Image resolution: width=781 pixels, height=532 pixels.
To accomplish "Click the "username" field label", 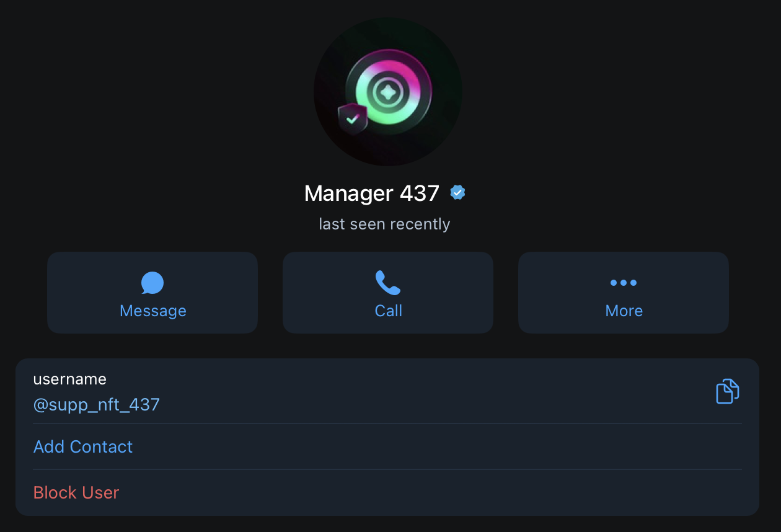I will coord(70,379).
